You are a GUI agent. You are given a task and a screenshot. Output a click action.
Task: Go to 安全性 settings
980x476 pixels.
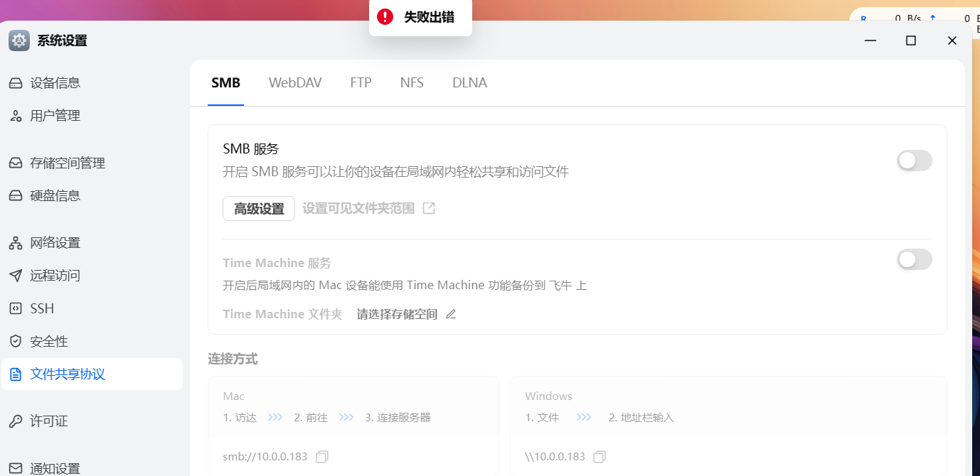[92, 341]
